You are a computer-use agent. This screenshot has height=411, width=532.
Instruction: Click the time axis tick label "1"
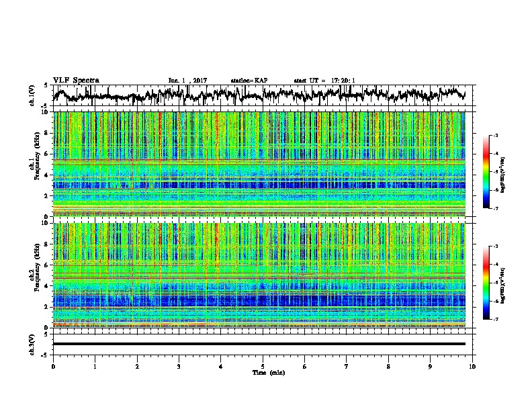pyautogui.click(x=95, y=367)
